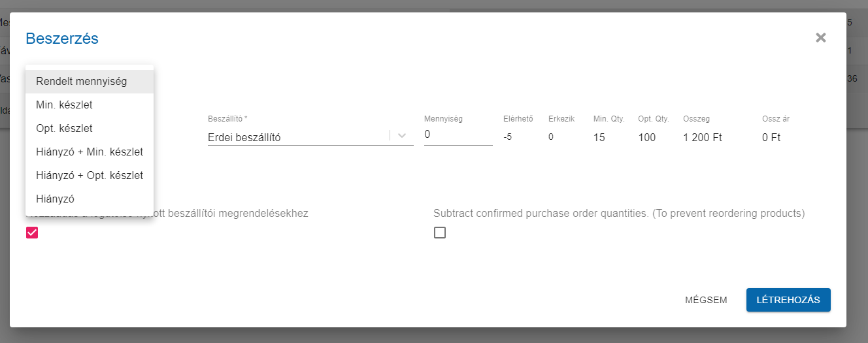Close the Beszerzés dialog with the X
The height and width of the screenshot is (343, 868).
pos(821,38)
